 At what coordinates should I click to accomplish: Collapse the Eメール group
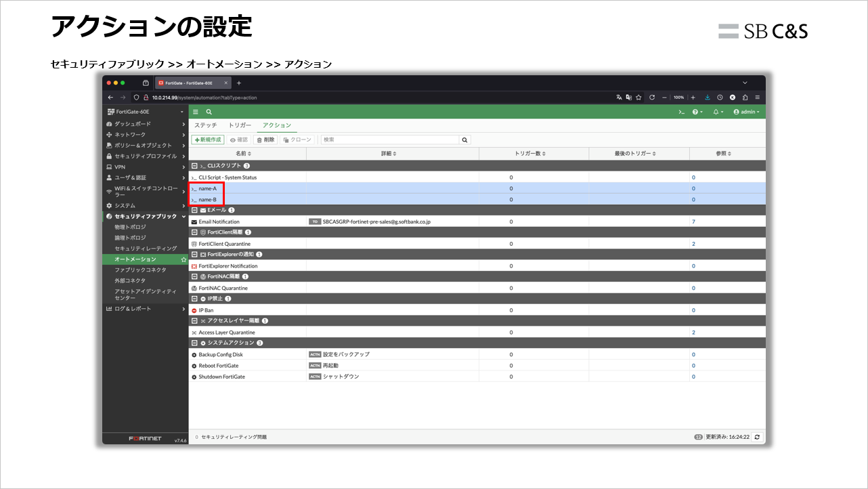pyautogui.click(x=194, y=210)
